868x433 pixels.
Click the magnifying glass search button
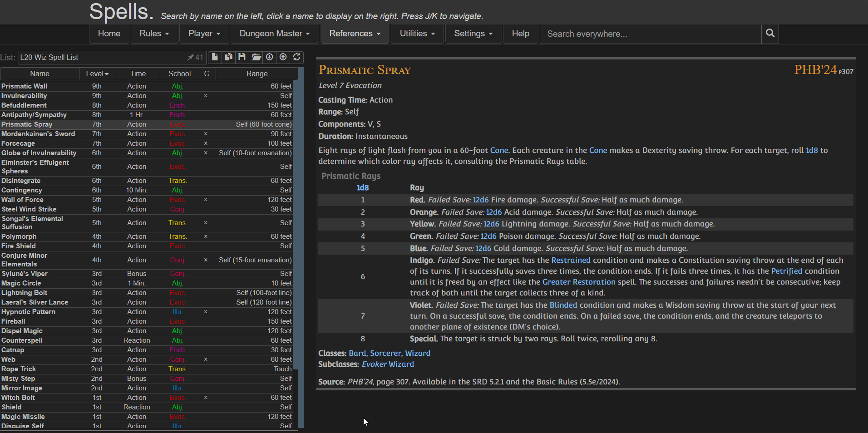(x=770, y=34)
